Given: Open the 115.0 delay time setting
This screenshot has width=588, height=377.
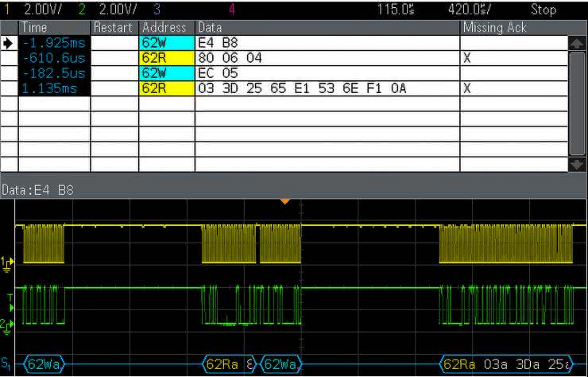Looking at the screenshot, I should point(395,10).
